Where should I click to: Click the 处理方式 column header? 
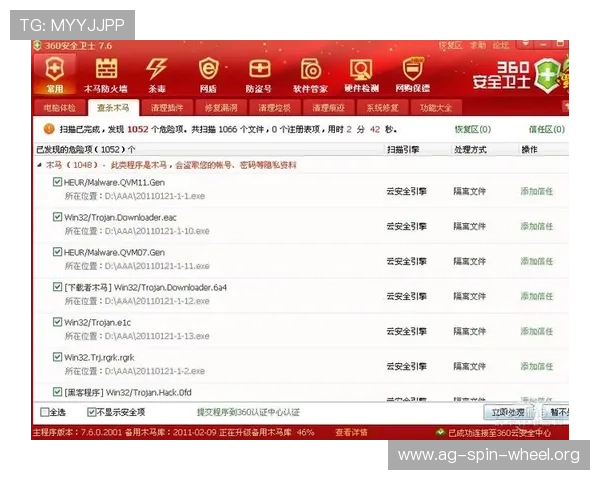tap(470, 150)
